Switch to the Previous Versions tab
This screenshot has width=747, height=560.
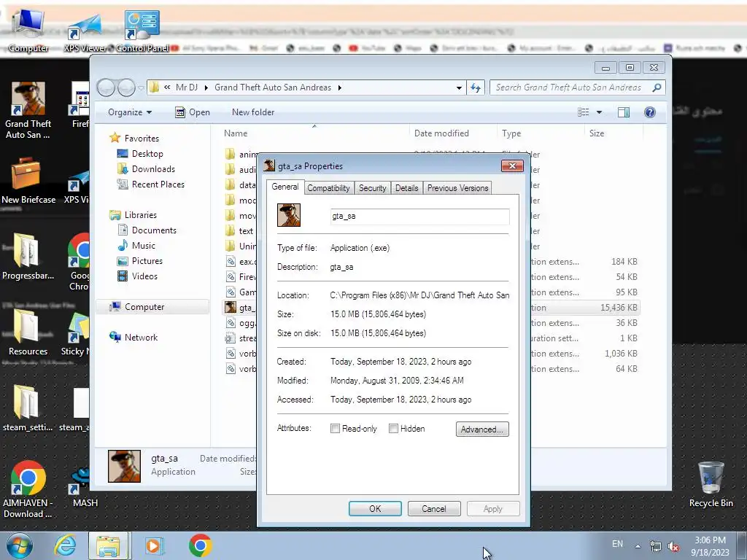[458, 188]
